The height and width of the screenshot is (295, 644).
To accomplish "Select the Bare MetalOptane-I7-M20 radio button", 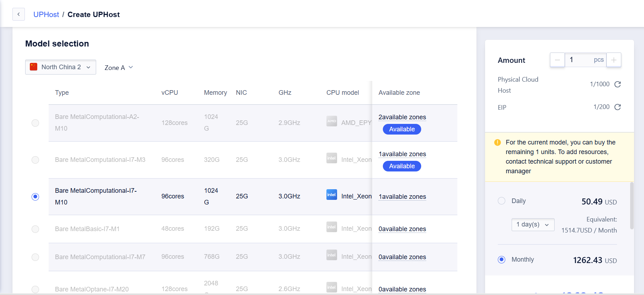I will (35, 289).
